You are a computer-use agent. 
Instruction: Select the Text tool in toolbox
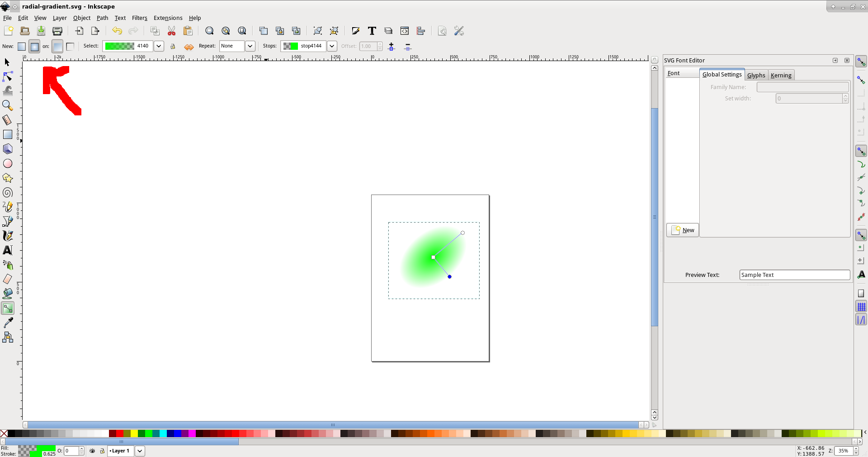[8, 250]
